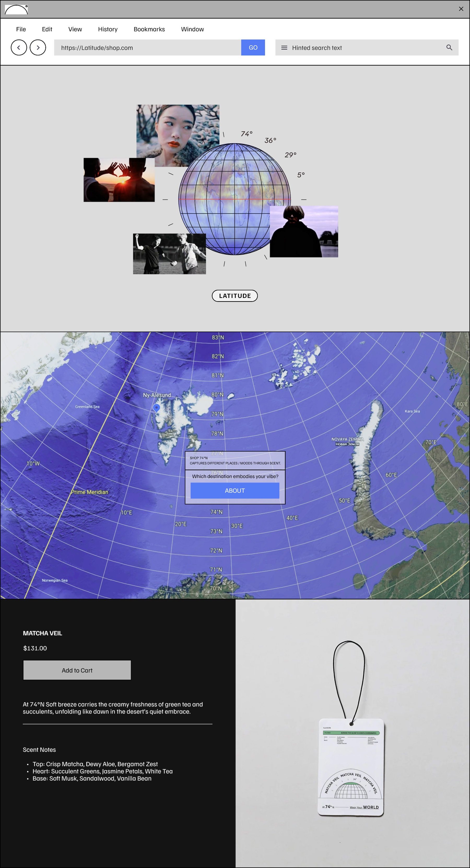Open the History menu
Viewport: 470px width, 868px height.
(x=108, y=29)
